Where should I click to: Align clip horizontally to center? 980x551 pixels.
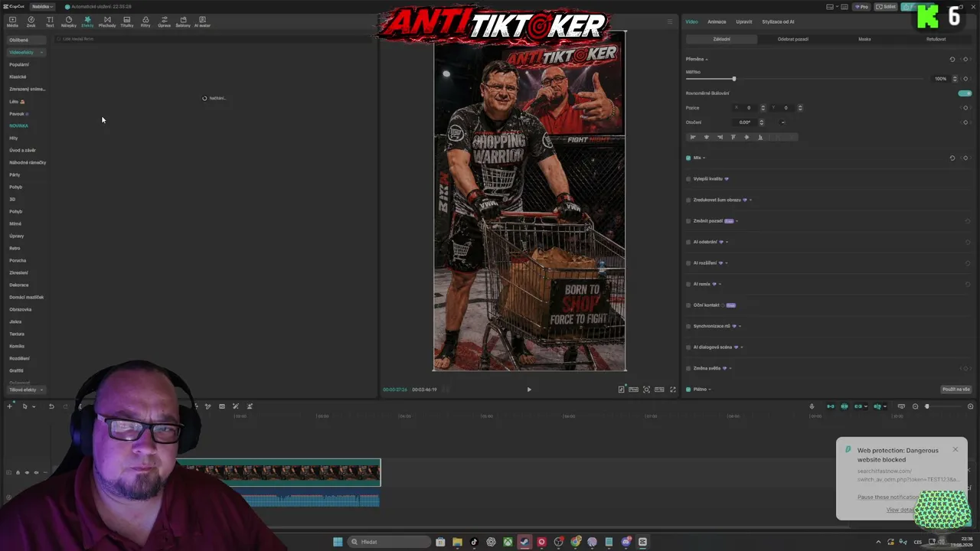pyautogui.click(x=707, y=137)
